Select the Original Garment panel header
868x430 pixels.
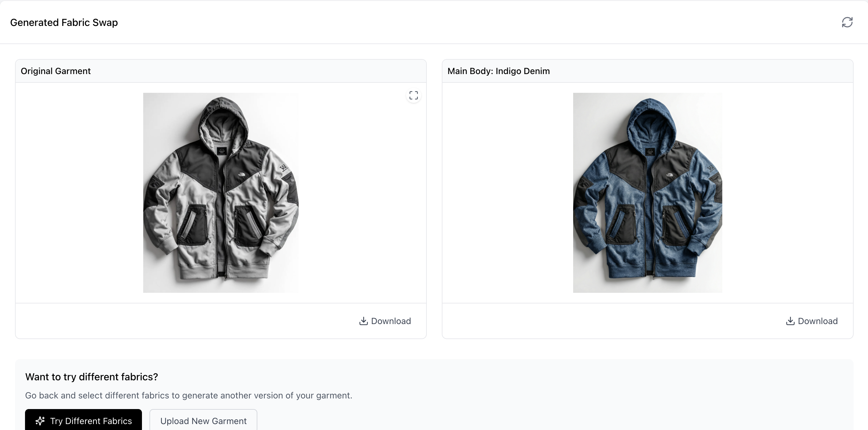pyautogui.click(x=56, y=71)
